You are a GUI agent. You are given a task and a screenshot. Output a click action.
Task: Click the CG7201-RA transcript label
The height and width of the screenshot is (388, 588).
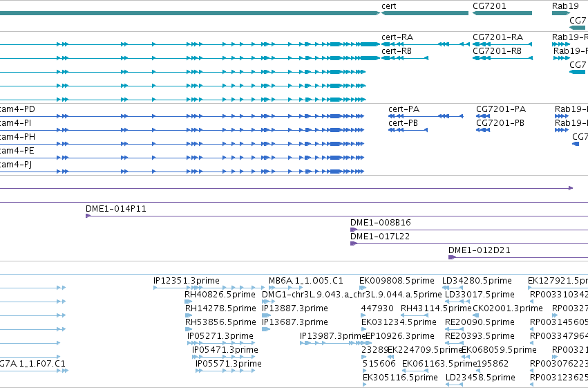497,37
